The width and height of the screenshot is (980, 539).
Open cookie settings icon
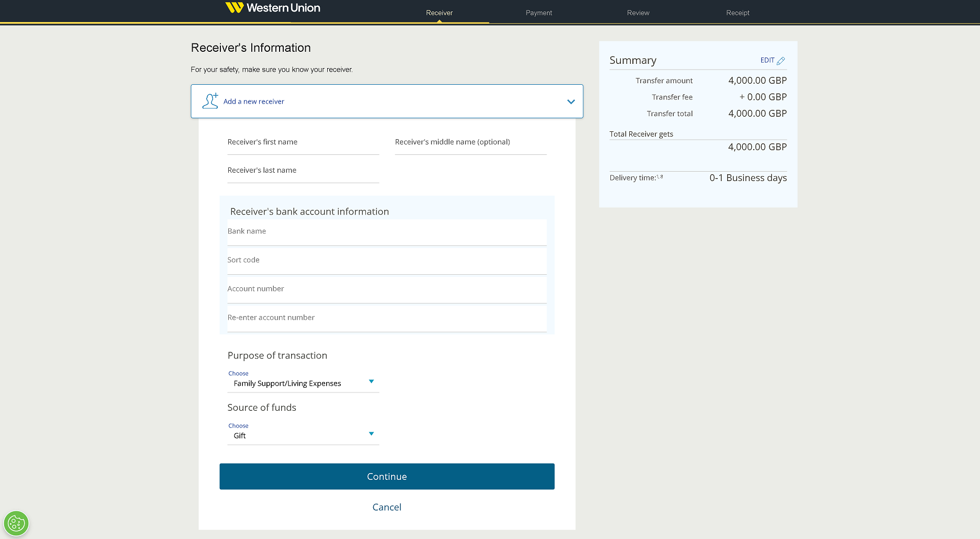pyautogui.click(x=16, y=523)
